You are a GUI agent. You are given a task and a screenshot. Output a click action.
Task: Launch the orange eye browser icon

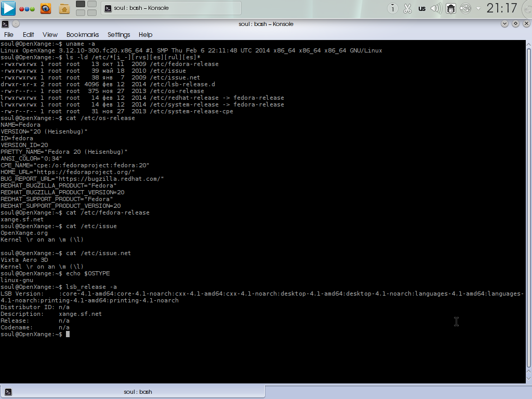click(x=46, y=8)
